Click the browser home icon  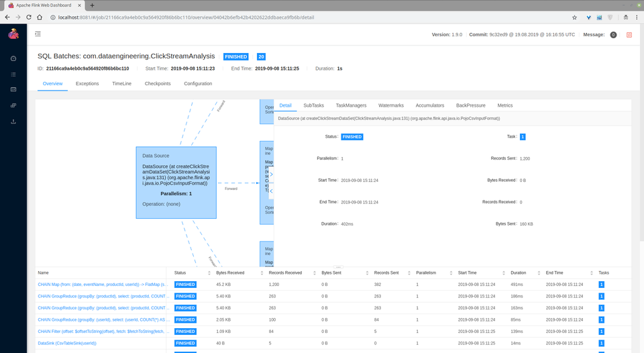[x=40, y=17]
